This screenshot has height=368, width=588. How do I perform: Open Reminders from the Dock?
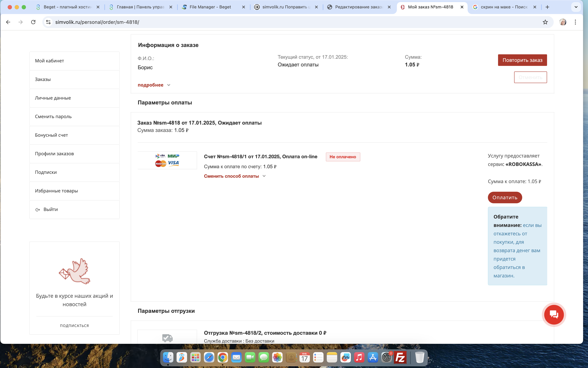318,357
